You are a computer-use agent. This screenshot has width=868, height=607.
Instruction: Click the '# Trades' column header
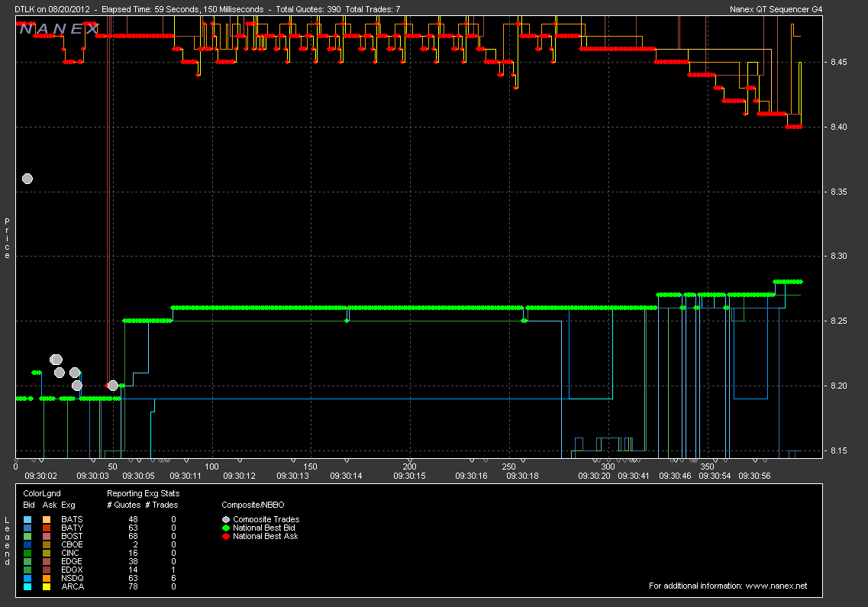point(162,505)
